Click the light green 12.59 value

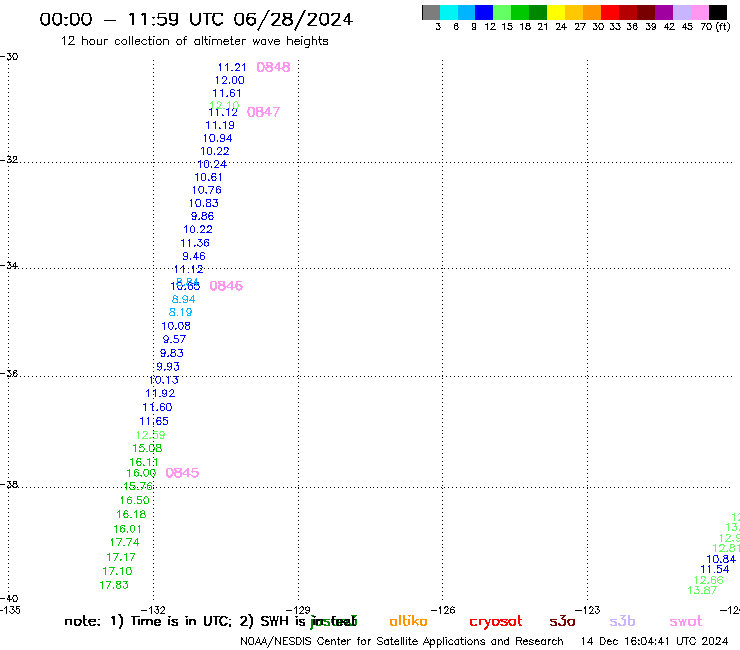150,435
